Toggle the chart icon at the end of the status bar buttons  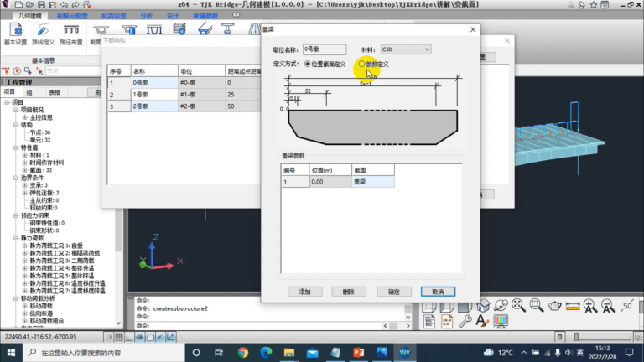point(171,337)
